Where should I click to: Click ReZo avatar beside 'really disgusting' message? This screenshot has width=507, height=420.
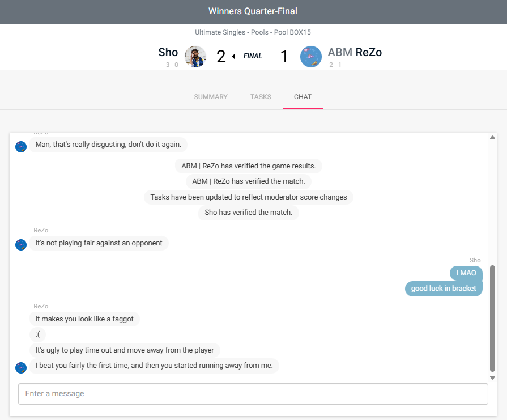click(21, 147)
